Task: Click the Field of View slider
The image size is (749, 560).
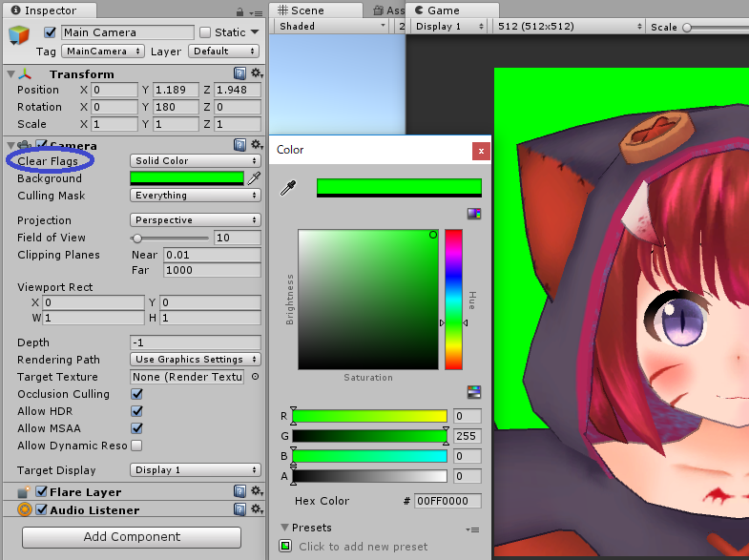Action: pos(170,238)
